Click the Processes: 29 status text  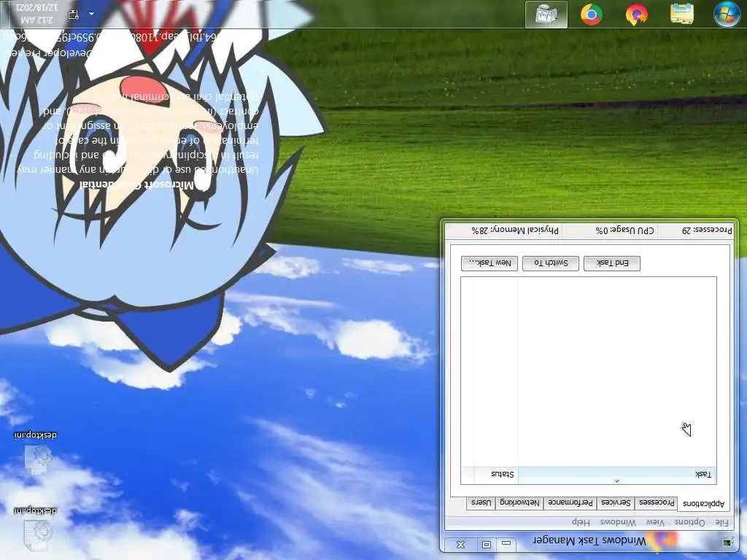click(x=707, y=230)
